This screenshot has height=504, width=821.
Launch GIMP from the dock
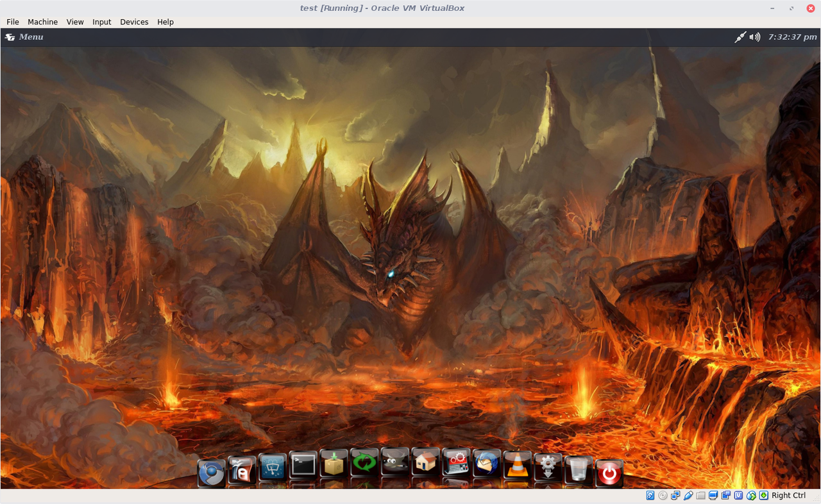(396, 462)
